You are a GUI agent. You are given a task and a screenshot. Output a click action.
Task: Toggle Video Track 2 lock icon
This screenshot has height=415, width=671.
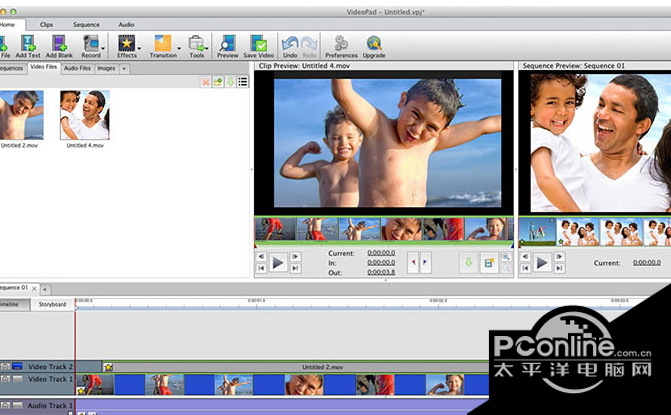(5, 367)
